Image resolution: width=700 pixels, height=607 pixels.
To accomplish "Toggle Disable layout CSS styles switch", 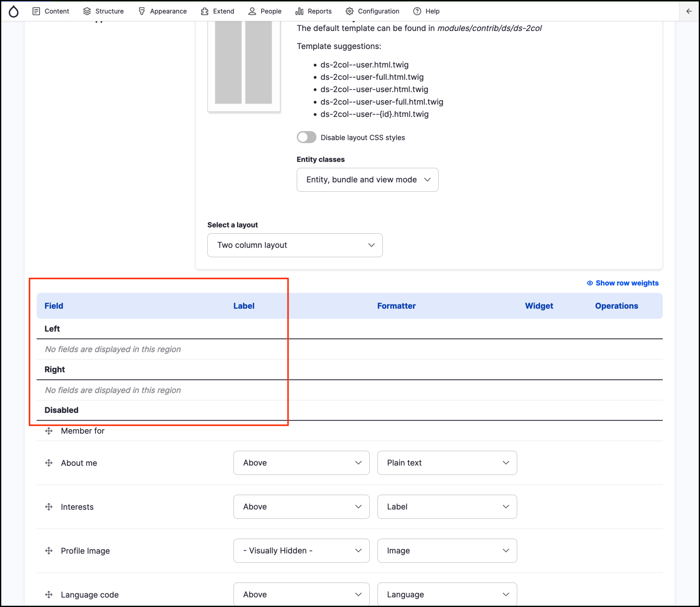I will [x=306, y=137].
